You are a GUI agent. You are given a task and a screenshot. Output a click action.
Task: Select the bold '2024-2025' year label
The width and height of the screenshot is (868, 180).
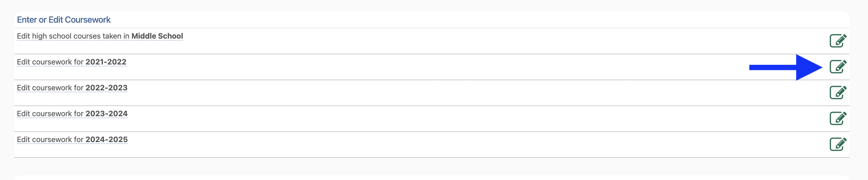[x=106, y=140]
